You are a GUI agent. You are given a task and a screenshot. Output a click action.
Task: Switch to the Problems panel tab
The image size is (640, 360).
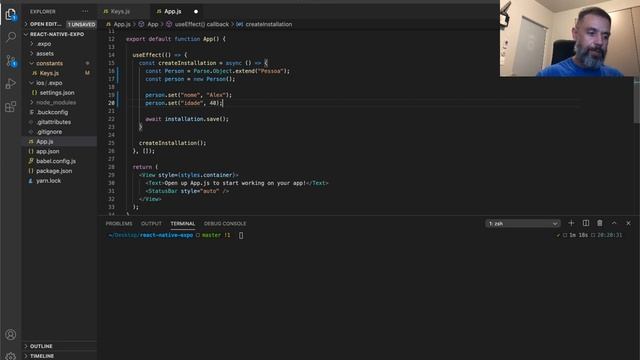coord(119,224)
